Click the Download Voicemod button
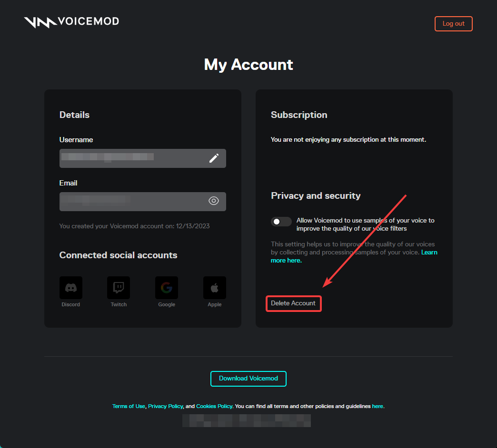Viewport: 497px width, 448px height. [248, 379]
